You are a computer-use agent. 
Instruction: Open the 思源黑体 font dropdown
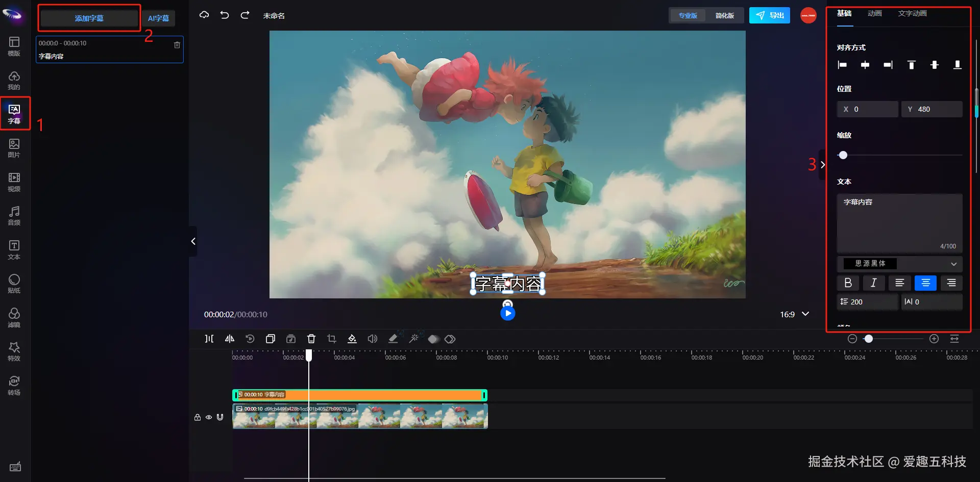(900, 264)
